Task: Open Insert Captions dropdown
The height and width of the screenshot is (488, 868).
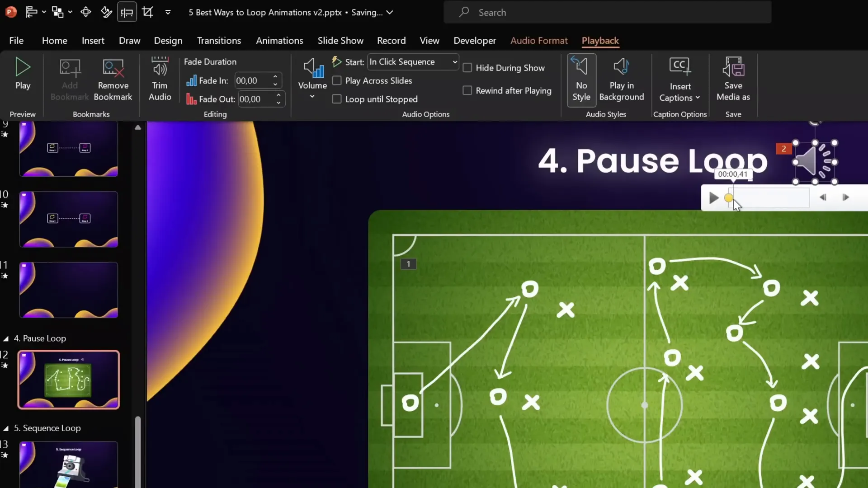Action: click(680, 80)
